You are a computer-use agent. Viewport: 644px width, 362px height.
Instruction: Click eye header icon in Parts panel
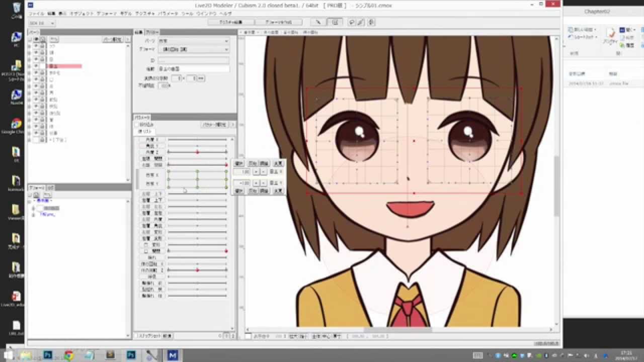(36, 39)
